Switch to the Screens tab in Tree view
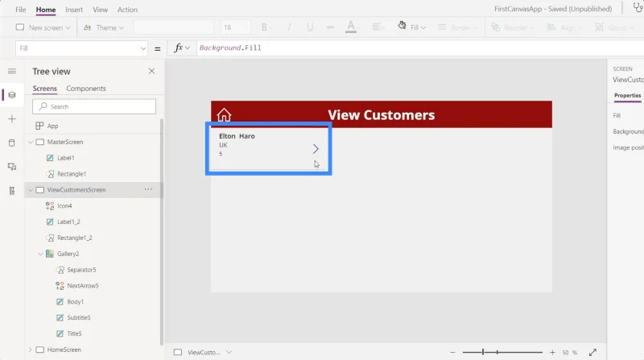The height and width of the screenshot is (360, 644). point(45,89)
